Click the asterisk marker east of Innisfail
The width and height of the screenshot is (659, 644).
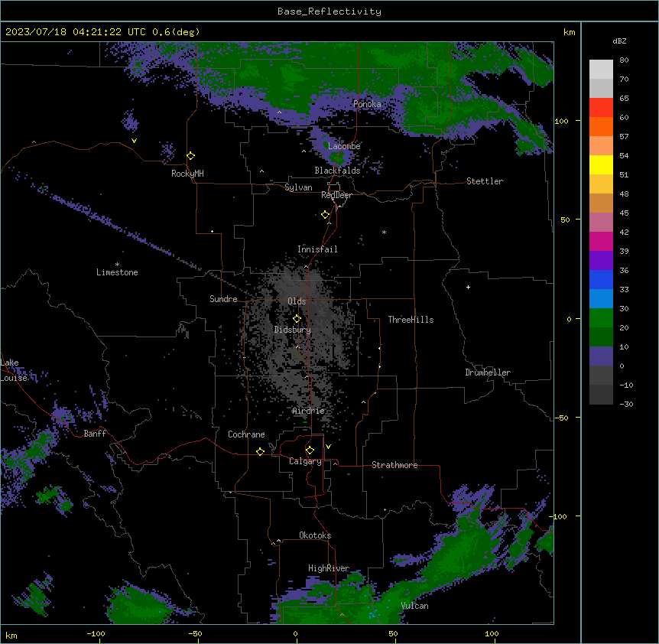click(384, 232)
